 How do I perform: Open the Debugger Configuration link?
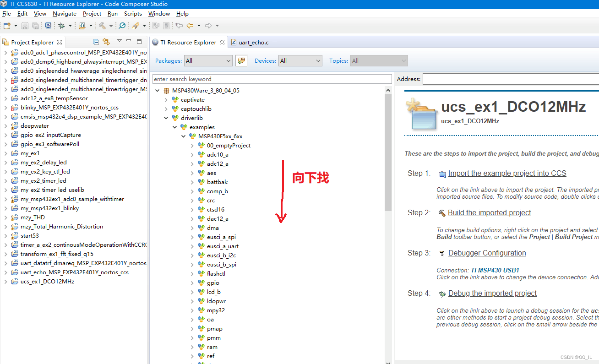click(x=486, y=253)
